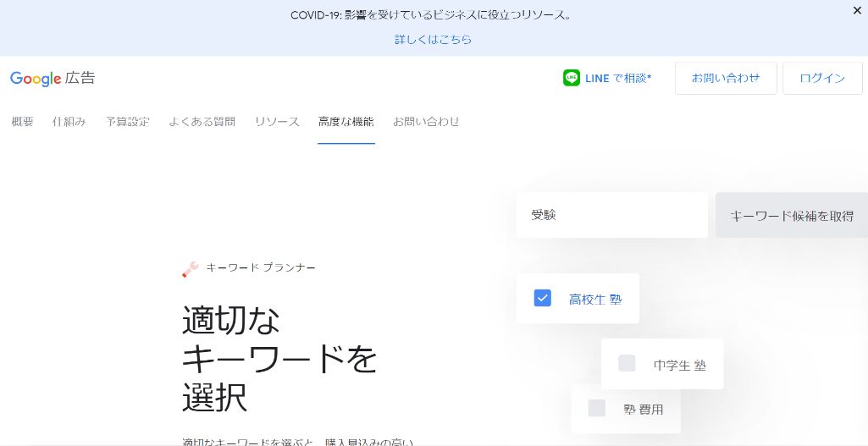The image size is (868, 446).
Task: Click the wrench icon beside キーワード プランナー
Action: 190,269
